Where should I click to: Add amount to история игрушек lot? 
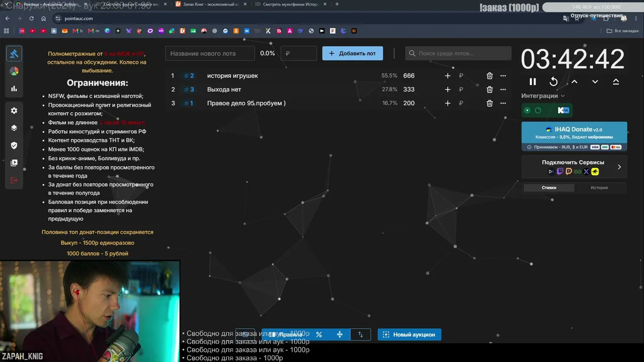[448, 76]
